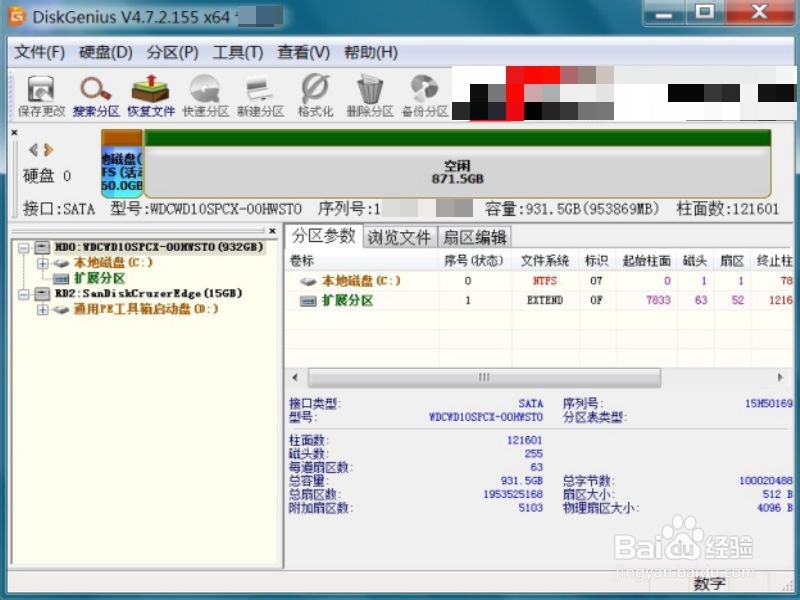Image resolution: width=800 pixels, height=600 pixels.
Task: Click the table's left scroll arrow
Action: tap(295, 378)
